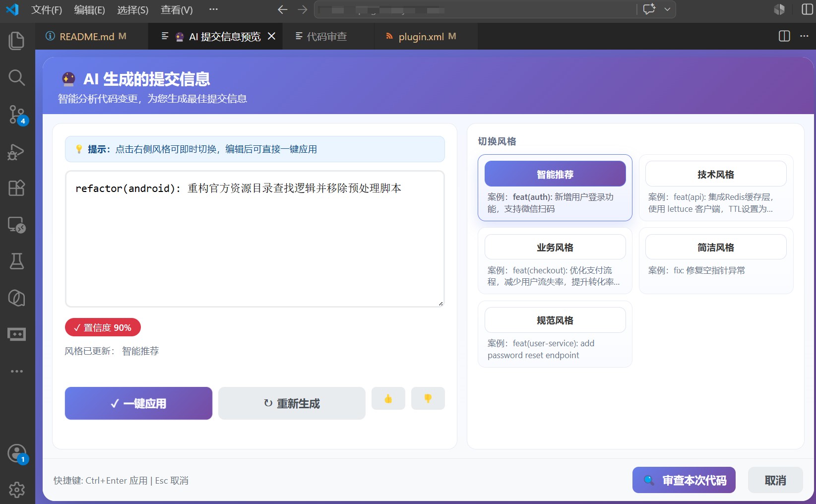Switch to the plugin.xml tab
This screenshot has height=504, width=816.
(x=426, y=36)
